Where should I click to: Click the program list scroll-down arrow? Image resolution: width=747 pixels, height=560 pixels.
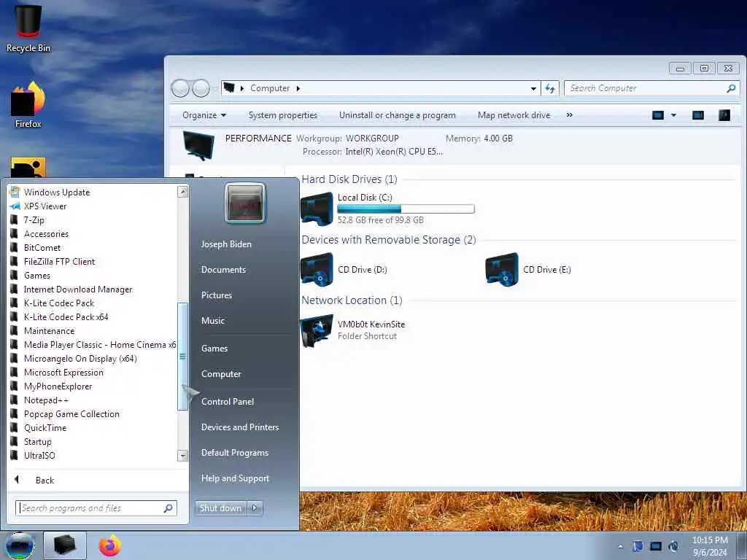(x=182, y=456)
